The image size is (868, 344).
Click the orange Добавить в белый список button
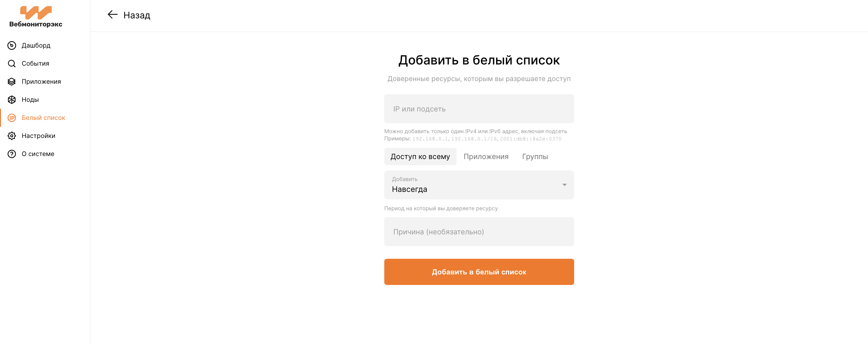(479, 272)
